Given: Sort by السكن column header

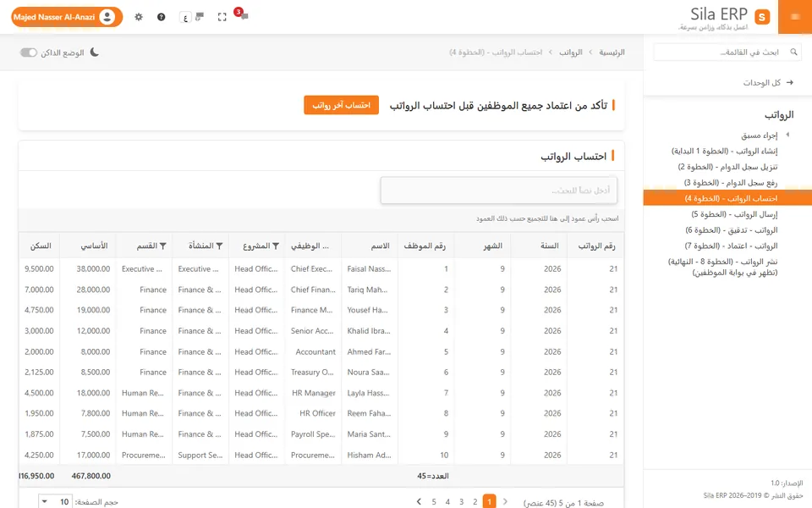Looking at the screenshot, I should pos(41,246).
